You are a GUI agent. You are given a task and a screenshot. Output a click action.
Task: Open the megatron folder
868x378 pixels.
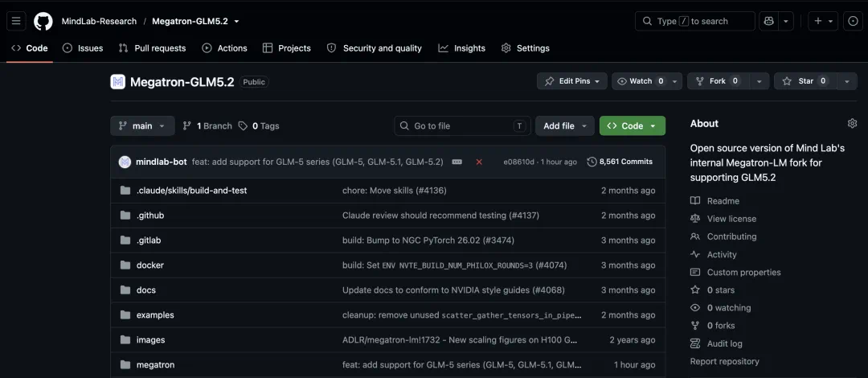pos(156,365)
